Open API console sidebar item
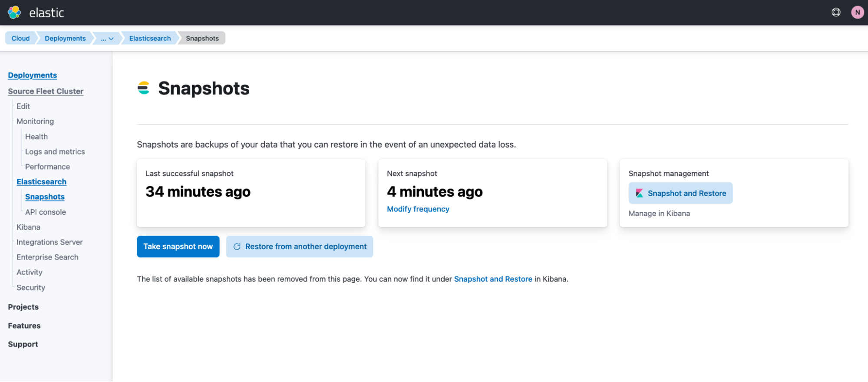The height and width of the screenshot is (382, 868). (46, 212)
